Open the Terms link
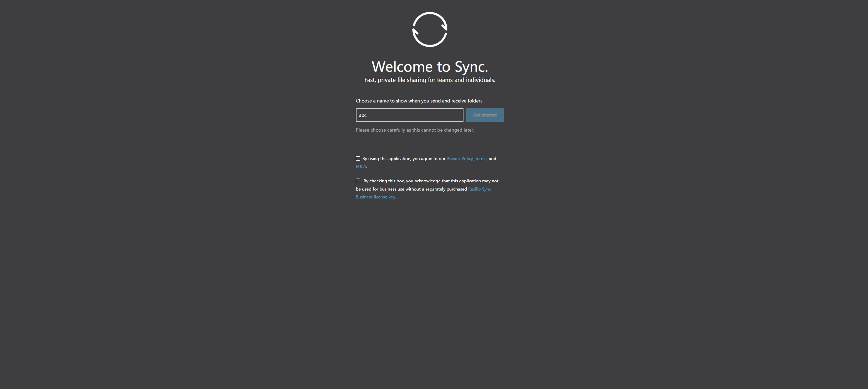 coord(481,158)
